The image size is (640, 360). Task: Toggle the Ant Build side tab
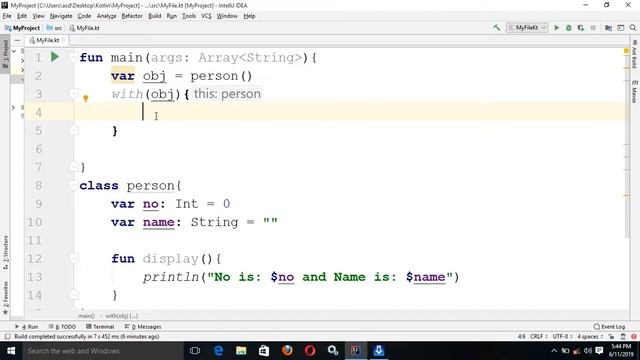pos(634,54)
